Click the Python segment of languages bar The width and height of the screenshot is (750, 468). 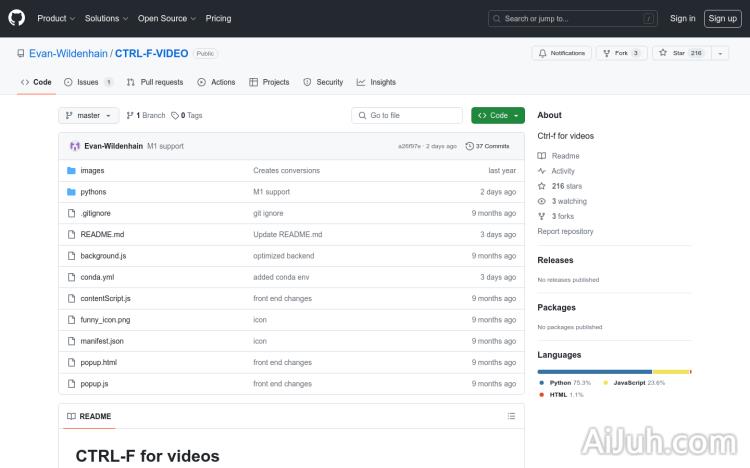(594, 371)
